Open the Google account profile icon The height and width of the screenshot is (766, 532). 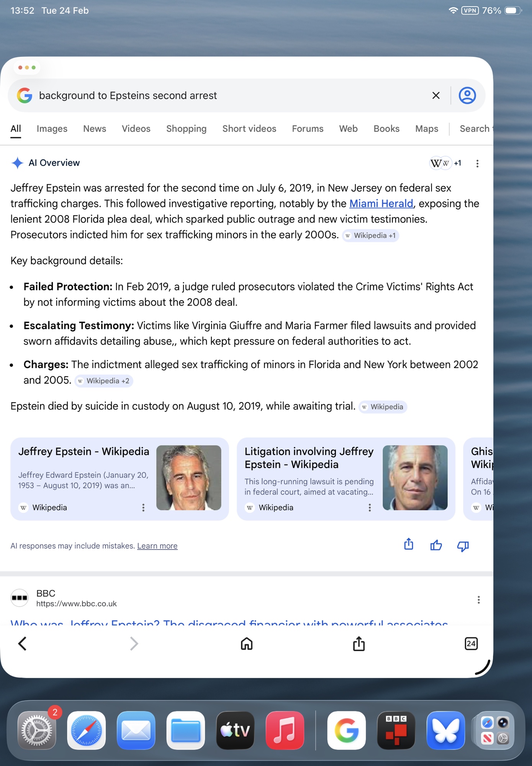tap(467, 95)
